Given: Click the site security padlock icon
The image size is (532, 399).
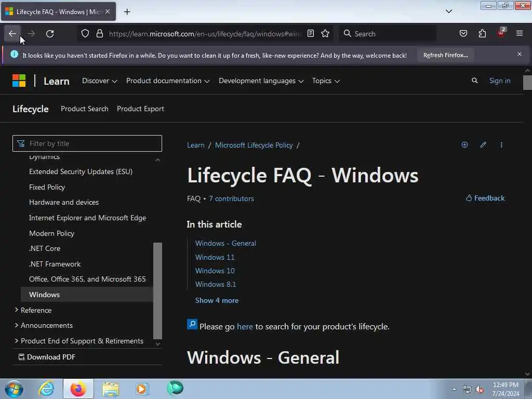Looking at the screenshot, I should tap(100, 34).
